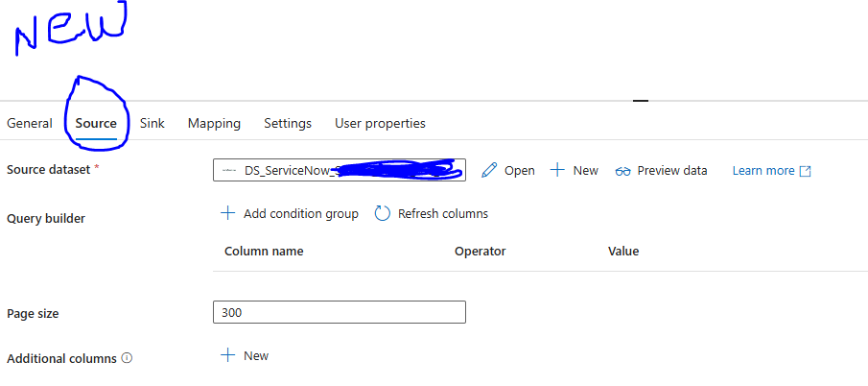This screenshot has height=386, width=868.
Task: Click the glasses Preview data icon
Action: 622,171
